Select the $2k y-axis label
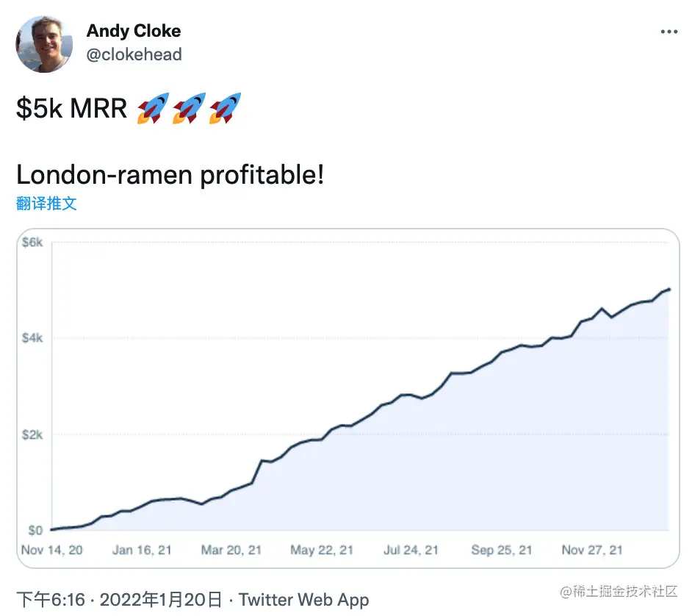 [x=32, y=434]
